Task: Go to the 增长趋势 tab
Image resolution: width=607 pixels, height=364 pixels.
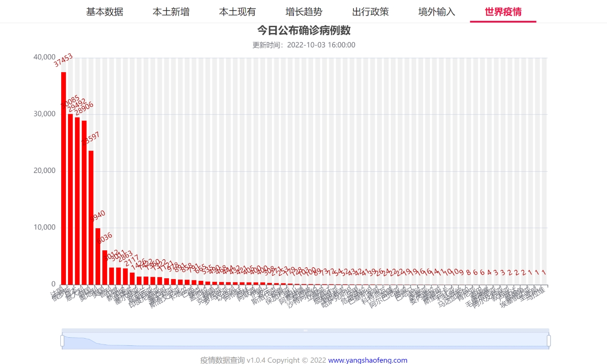Action: click(x=304, y=12)
